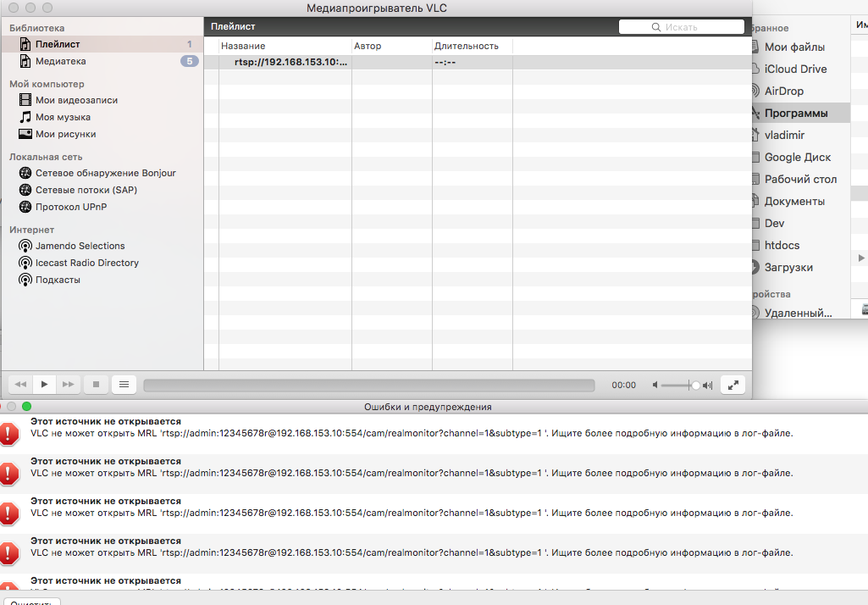Open Мои рисунки sidebar item

(65, 134)
